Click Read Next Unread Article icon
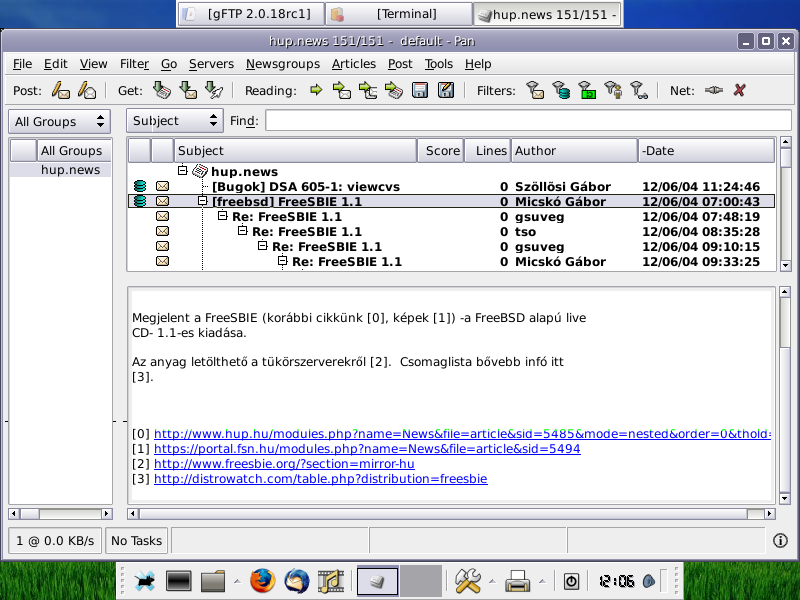Screen dimensions: 800x600 pos(341,90)
